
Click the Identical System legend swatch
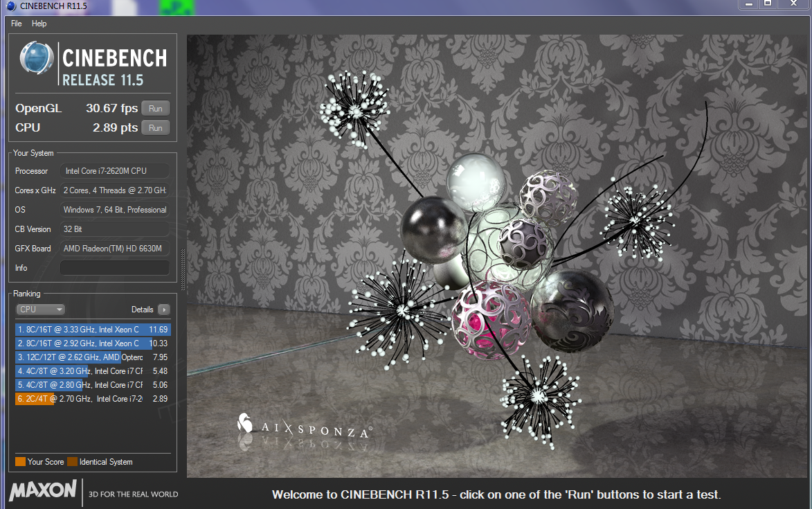point(72,461)
